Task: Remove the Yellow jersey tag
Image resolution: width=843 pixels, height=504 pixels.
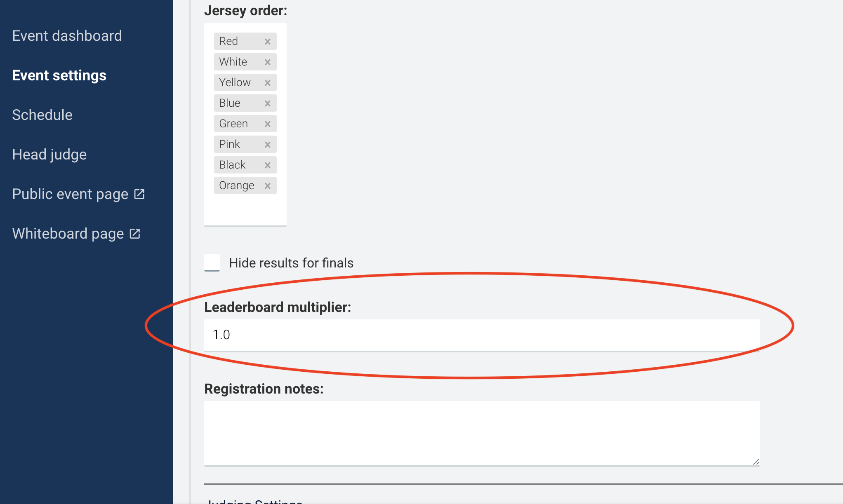Action: [x=268, y=83]
